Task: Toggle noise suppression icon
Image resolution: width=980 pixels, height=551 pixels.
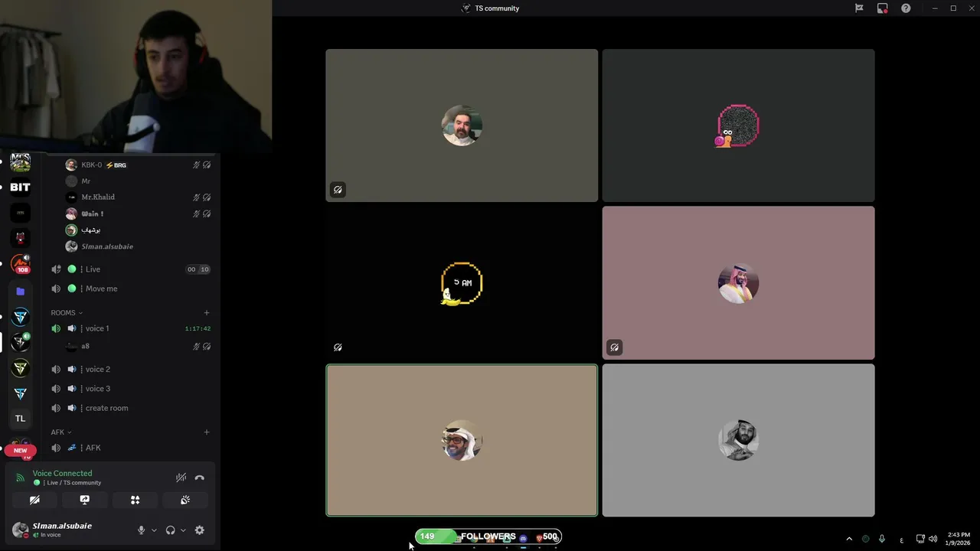Action: click(x=181, y=478)
